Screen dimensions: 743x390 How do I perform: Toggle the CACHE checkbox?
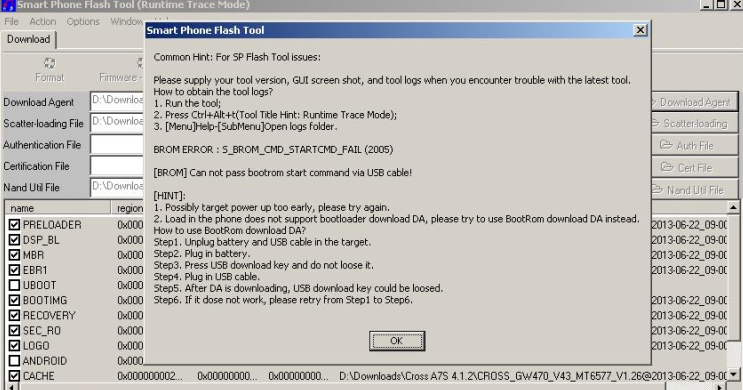tap(14, 376)
